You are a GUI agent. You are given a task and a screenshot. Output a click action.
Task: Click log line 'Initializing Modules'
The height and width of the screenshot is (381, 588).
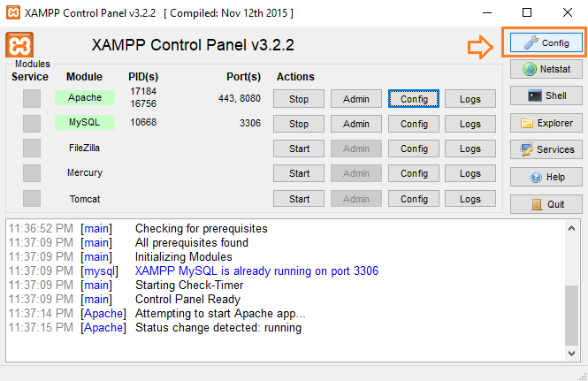pos(184,257)
